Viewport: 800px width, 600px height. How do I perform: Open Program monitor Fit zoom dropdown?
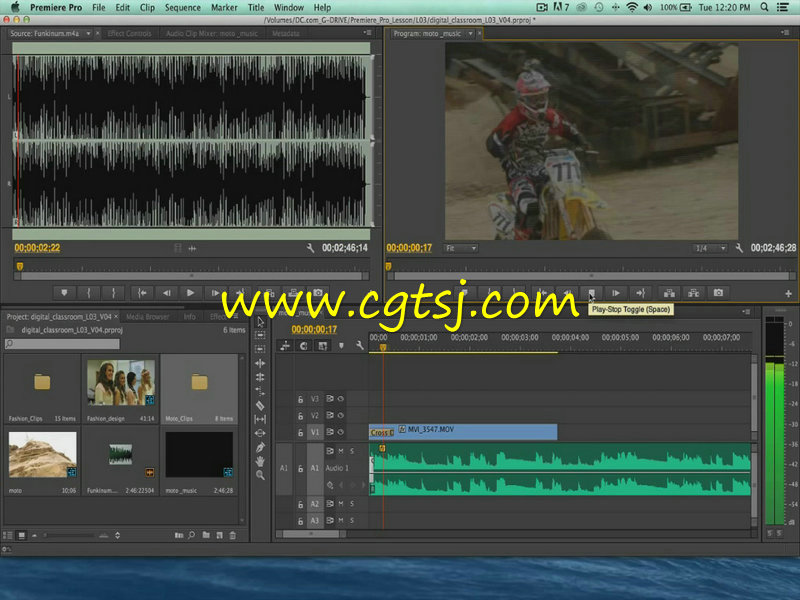coord(460,248)
